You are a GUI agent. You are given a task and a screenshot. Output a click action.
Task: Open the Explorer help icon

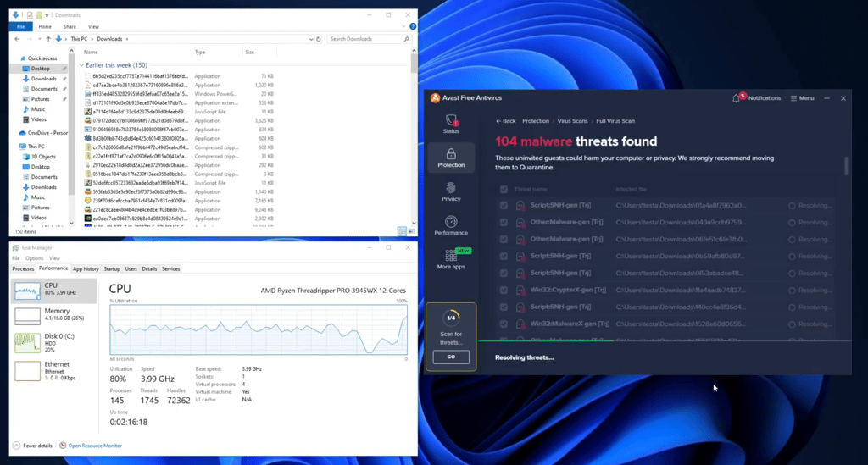point(413,26)
